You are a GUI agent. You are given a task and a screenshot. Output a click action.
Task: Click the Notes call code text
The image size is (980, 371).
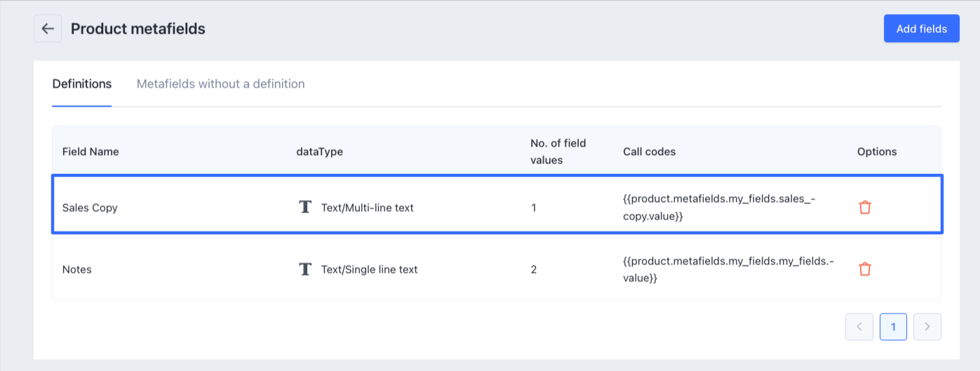point(728,269)
